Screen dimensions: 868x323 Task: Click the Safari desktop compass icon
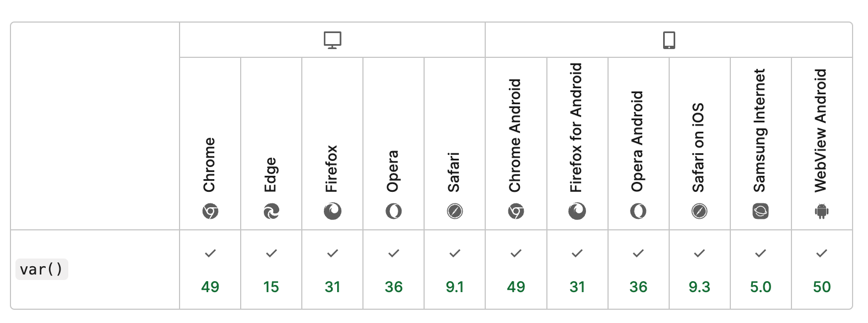point(455,211)
